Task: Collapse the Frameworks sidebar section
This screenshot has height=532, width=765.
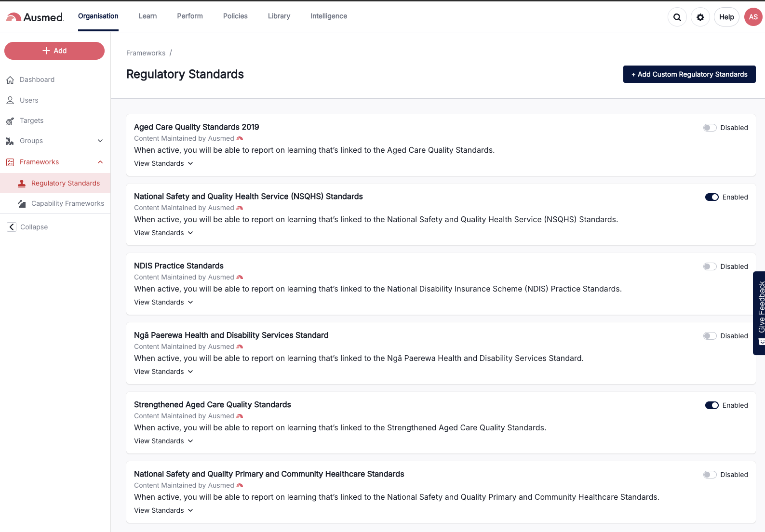Action: tap(100, 162)
